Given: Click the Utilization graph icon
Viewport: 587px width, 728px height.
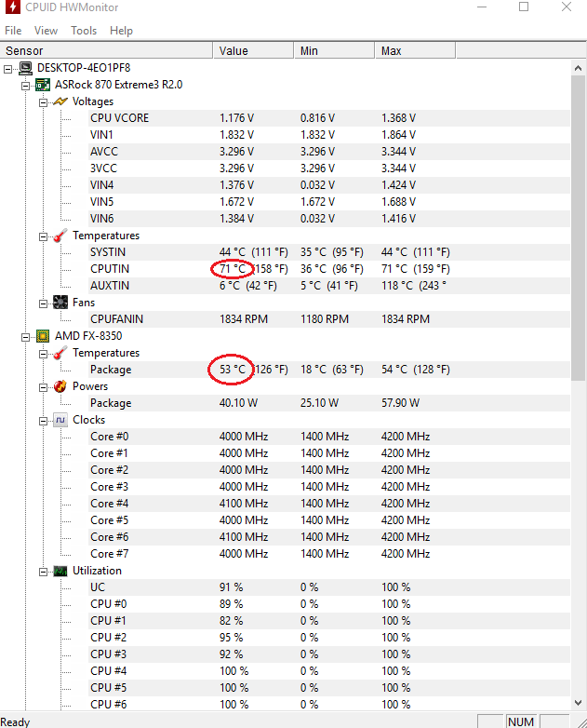Looking at the screenshot, I should pyautogui.click(x=60, y=571).
